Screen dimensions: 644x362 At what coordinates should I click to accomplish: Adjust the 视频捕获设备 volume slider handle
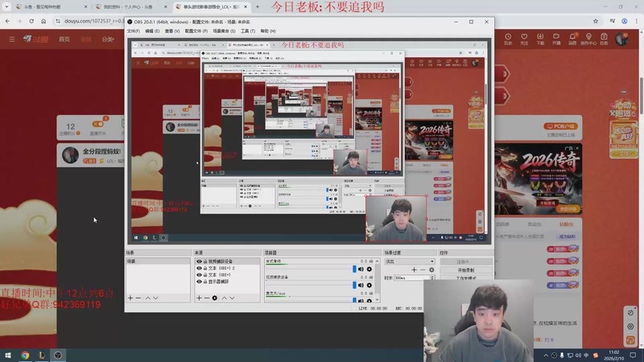click(354, 285)
